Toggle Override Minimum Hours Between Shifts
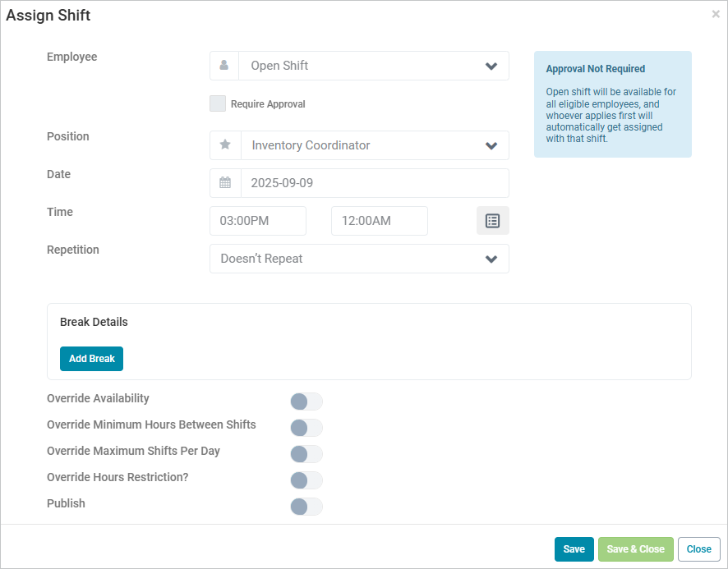This screenshot has height=569, width=728. coord(306,428)
